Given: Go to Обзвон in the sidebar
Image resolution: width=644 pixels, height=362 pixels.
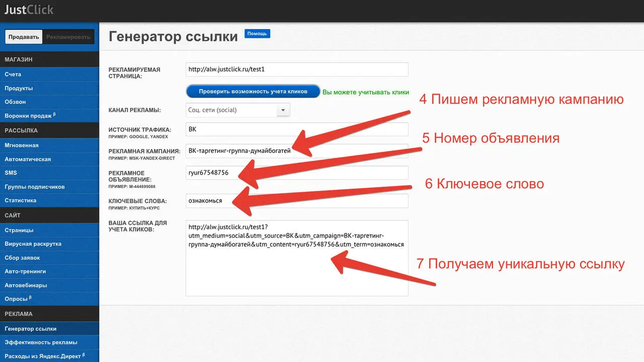Looking at the screenshot, I should (49, 102).
